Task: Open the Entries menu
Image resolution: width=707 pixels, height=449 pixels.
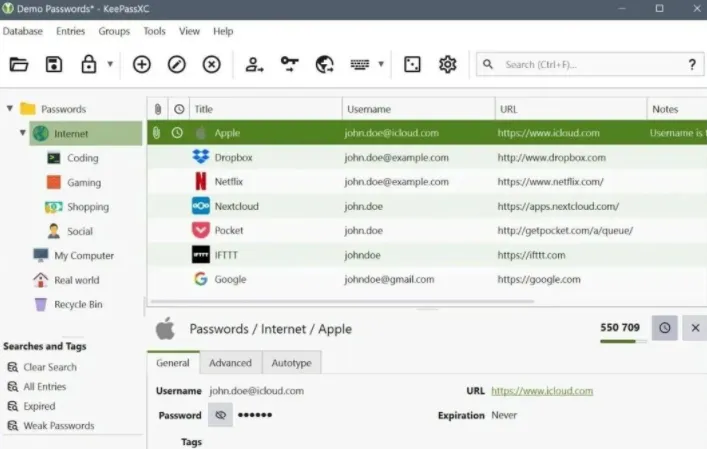Action: click(x=70, y=31)
